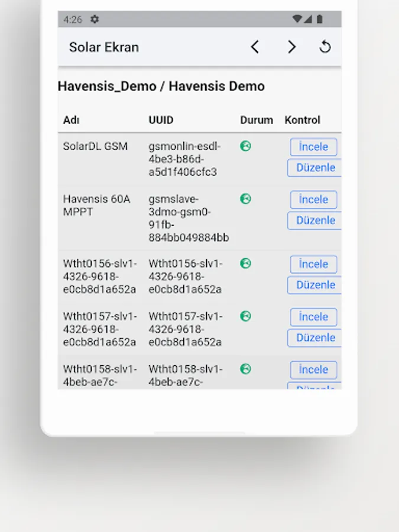This screenshot has height=532, width=399.
Task: Click Düzenle for Havensis 60A MPPT
Action: [x=314, y=220]
